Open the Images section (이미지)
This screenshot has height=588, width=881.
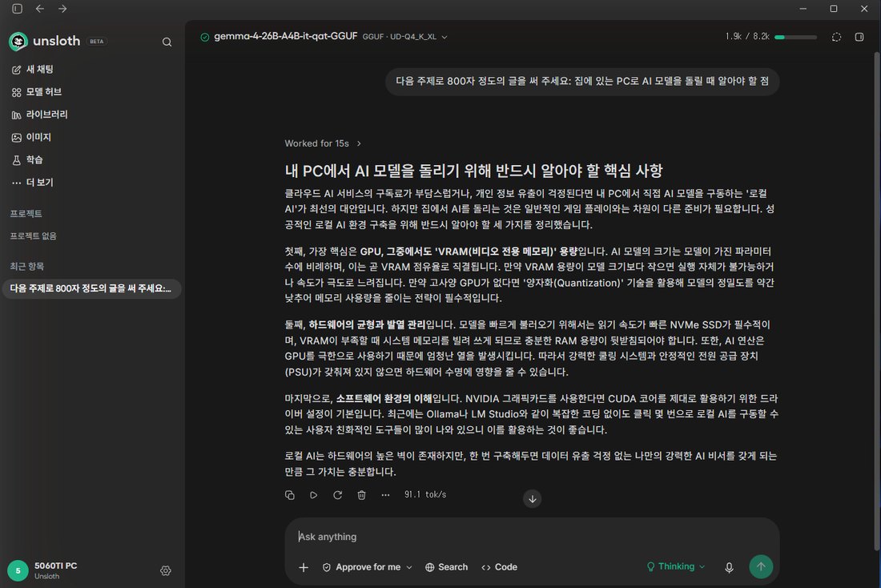coord(31,137)
